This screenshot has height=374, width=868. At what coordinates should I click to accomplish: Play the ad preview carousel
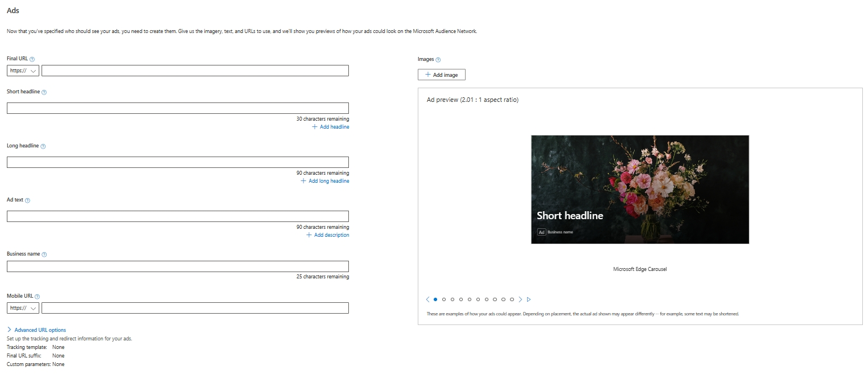point(529,299)
